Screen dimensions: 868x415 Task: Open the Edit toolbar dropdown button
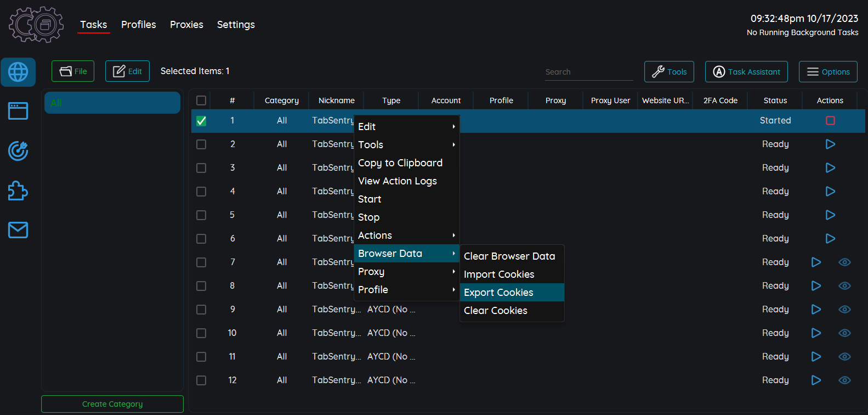click(127, 71)
